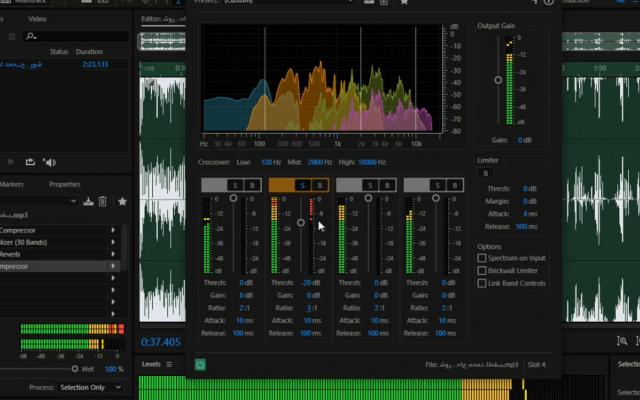Toggle the green effect power button
This screenshot has height=400, width=640.
[200, 364]
